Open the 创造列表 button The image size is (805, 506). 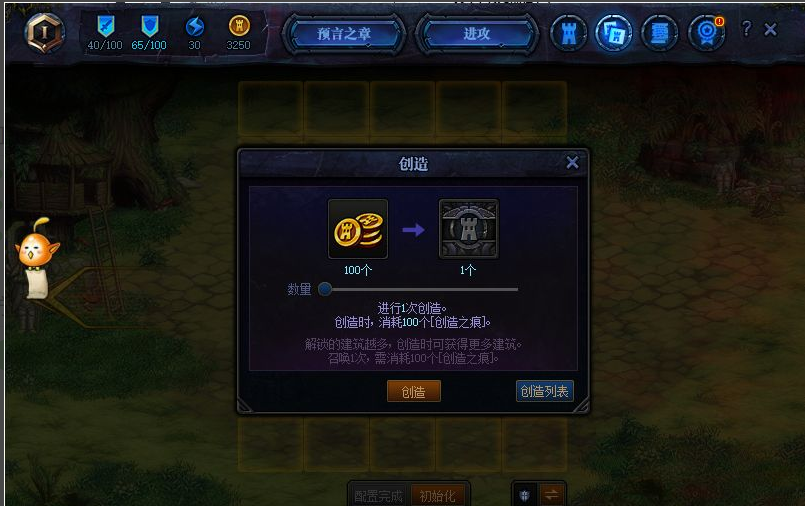tap(544, 392)
